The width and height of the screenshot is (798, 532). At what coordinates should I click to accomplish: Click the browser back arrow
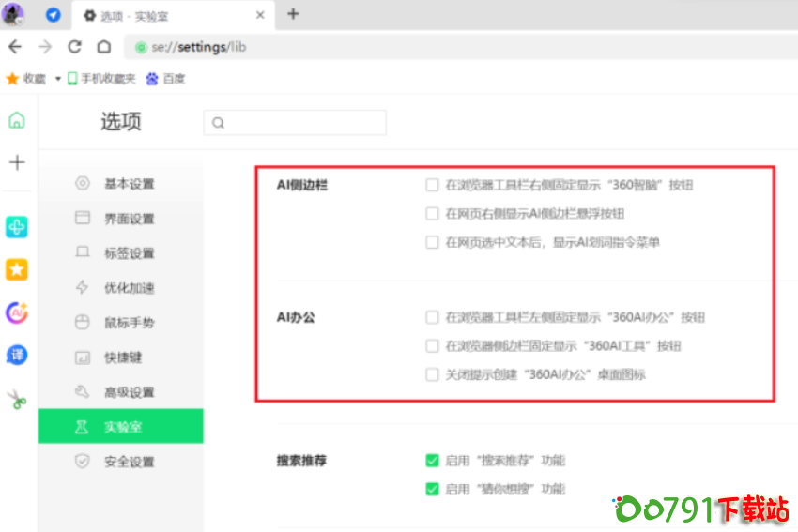[x=15, y=47]
